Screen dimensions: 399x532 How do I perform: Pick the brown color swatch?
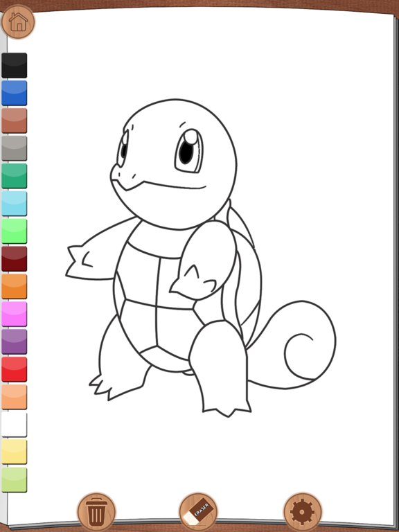pyautogui.click(x=15, y=121)
